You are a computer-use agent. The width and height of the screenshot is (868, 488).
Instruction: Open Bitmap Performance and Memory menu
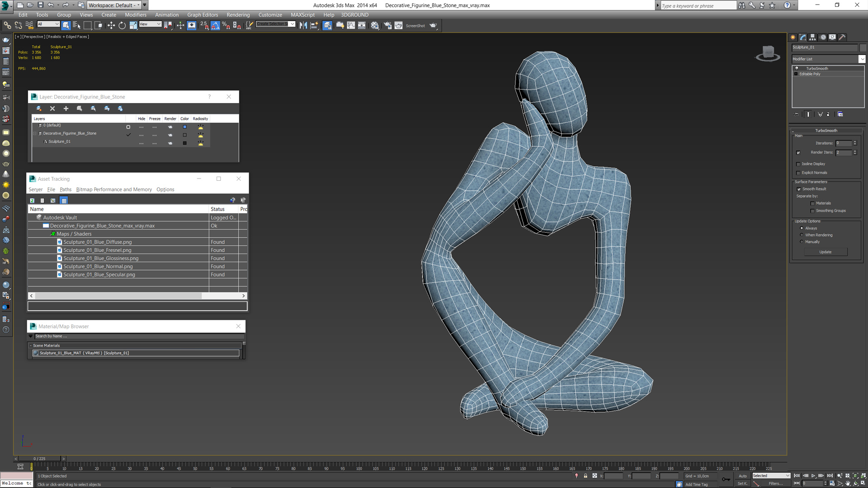tap(114, 190)
